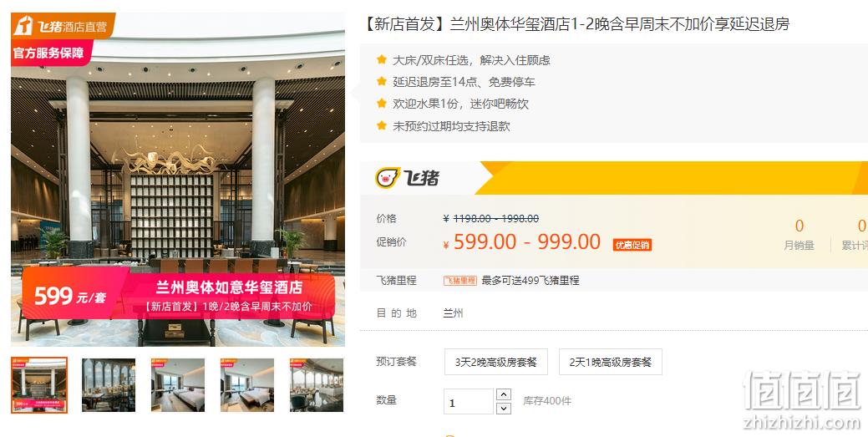868x437 pixels.
Task: Click the orange 优惠促销 promotion tag
Action: [632, 245]
